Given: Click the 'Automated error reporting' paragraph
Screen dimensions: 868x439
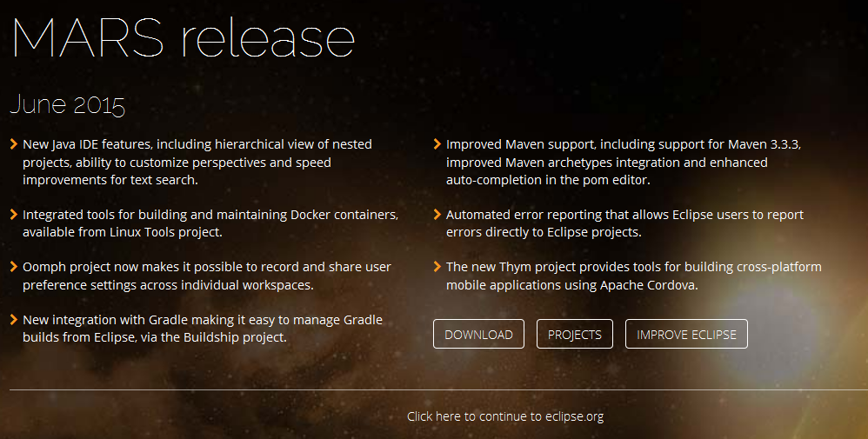Looking at the screenshot, I should click(x=625, y=223).
